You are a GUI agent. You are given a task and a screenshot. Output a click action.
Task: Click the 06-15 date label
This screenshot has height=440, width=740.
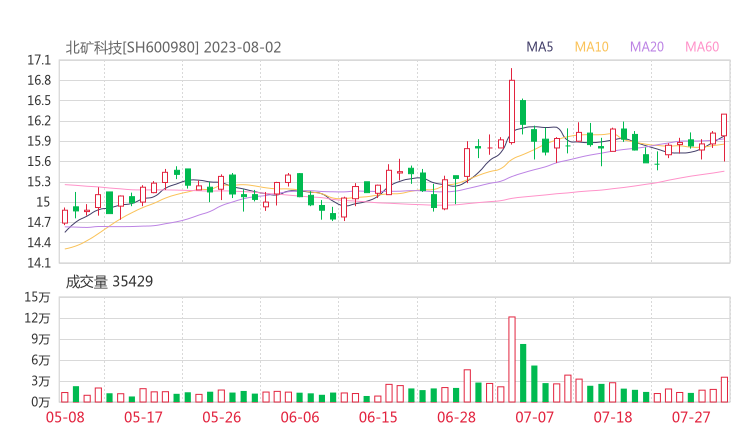tap(378, 418)
